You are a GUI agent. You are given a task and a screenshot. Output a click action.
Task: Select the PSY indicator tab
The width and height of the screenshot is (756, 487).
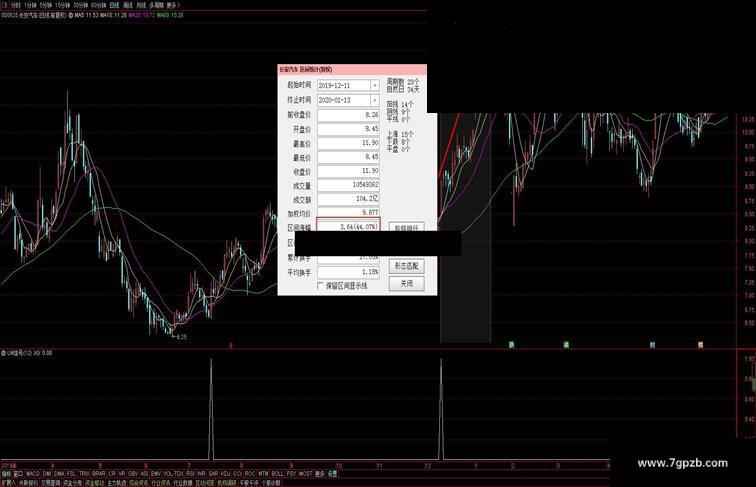[x=291, y=473]
